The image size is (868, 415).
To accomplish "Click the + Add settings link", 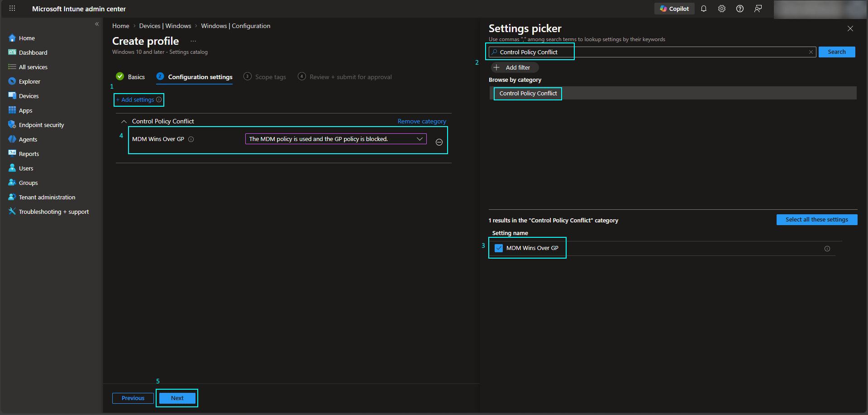I will [135, 99].
